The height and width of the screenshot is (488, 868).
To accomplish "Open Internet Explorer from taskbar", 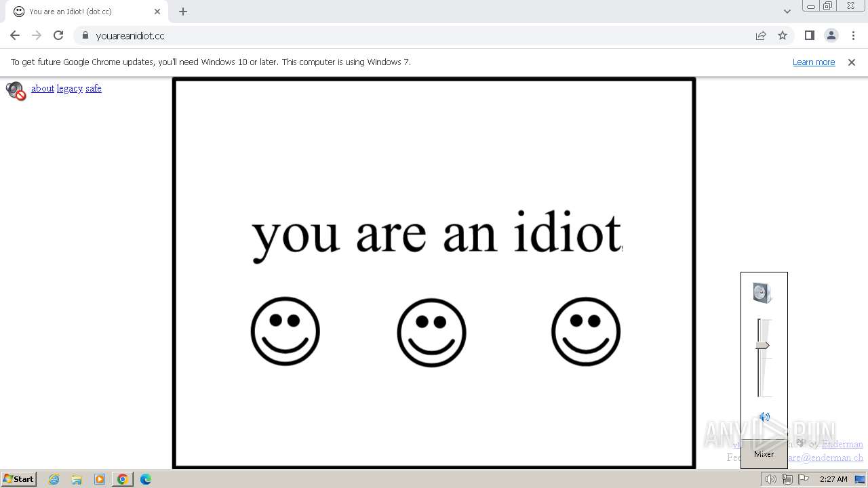I will (54, 479).
